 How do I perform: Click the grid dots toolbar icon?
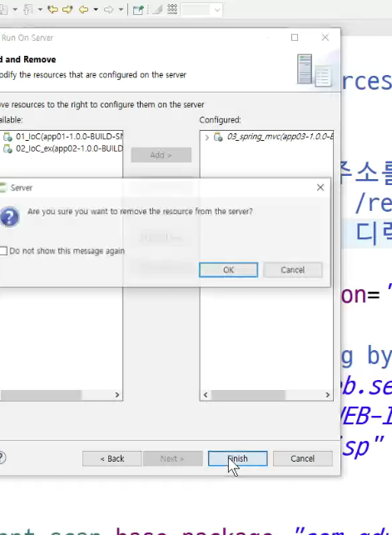[172, 9]
